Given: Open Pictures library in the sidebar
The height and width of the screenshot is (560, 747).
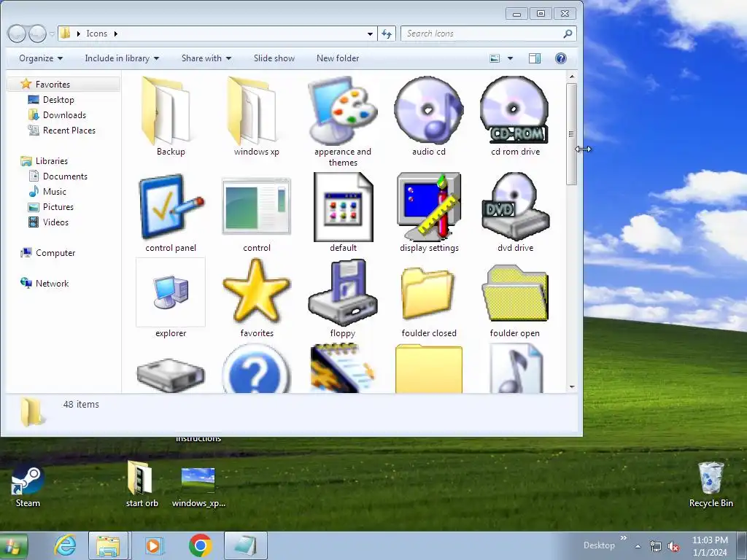Looking at the screenshot, I should click(x=58, y=206).
